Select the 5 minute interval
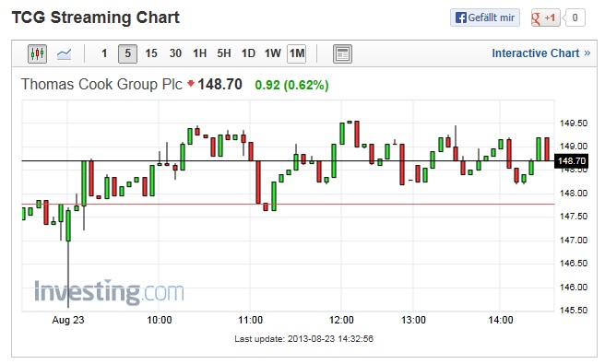The image size is (605, 364). (x=127, y=53)
